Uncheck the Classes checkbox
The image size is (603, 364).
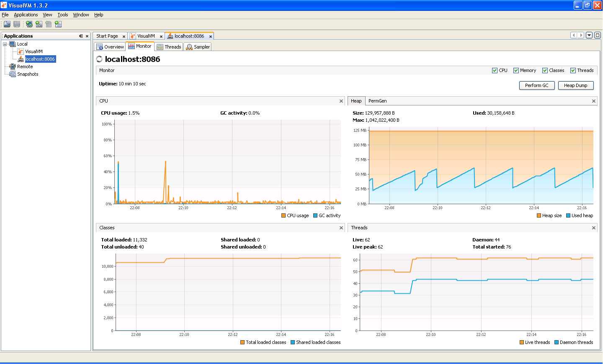(545, 70)
